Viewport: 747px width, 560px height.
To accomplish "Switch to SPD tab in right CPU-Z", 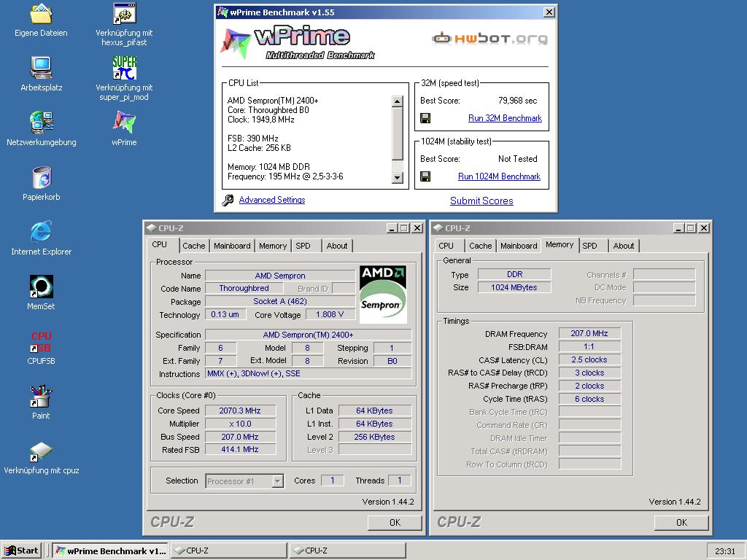I will [589, 246].
